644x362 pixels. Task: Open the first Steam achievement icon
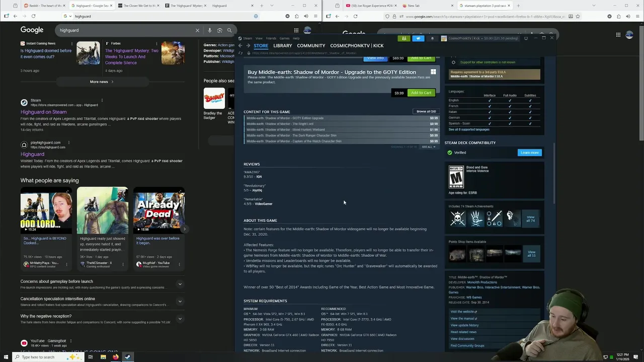pyautogui.click(x=457, y=218)
